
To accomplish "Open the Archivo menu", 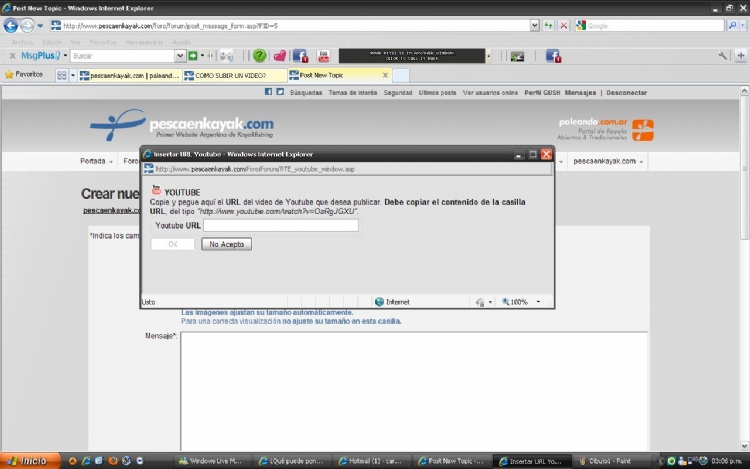I will [x=22, y=42].
